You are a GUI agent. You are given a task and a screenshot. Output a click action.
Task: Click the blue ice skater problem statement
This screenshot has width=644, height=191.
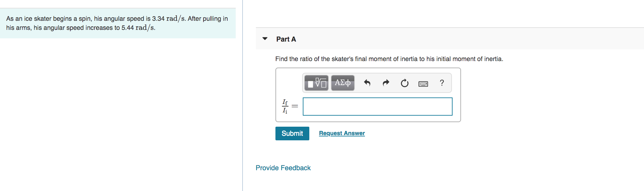[x=118, y=23]
